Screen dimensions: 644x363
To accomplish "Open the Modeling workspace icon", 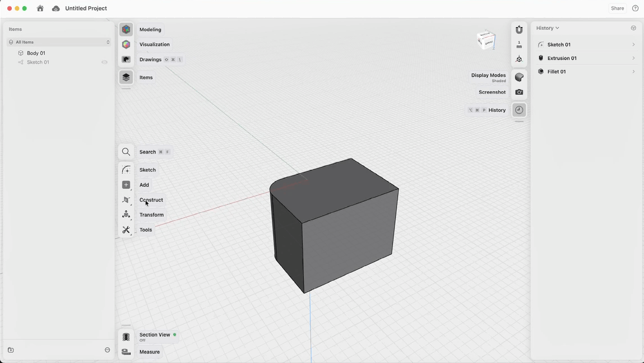I will click(x=126, y=30).
